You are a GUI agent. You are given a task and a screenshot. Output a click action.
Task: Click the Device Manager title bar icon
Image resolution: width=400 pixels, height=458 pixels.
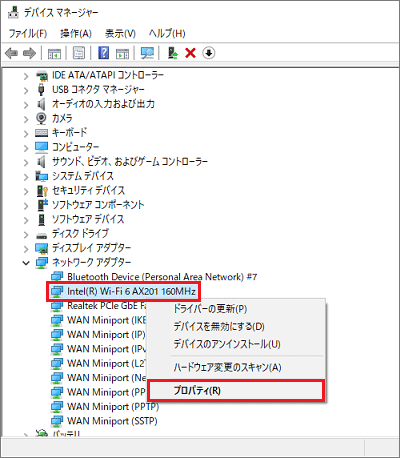click(x=13, y=13)
